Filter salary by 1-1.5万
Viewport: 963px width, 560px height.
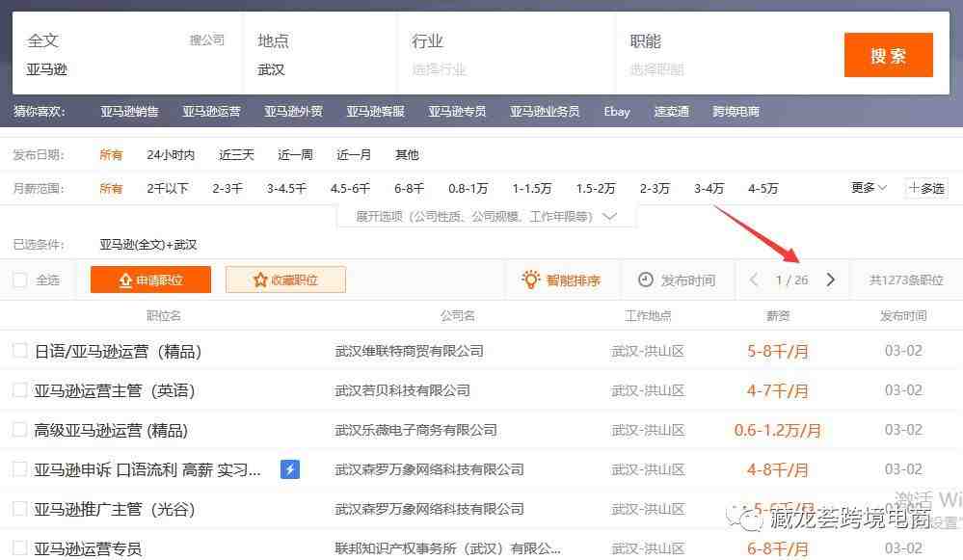click(532, 189)
